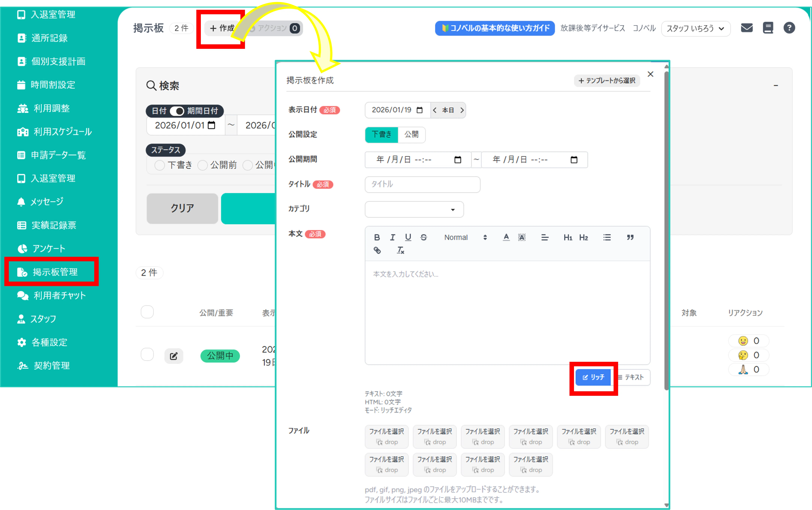The image size is (812, 510).
Task: Click first ファイルを選択 drop box
Action: (387, 437)
